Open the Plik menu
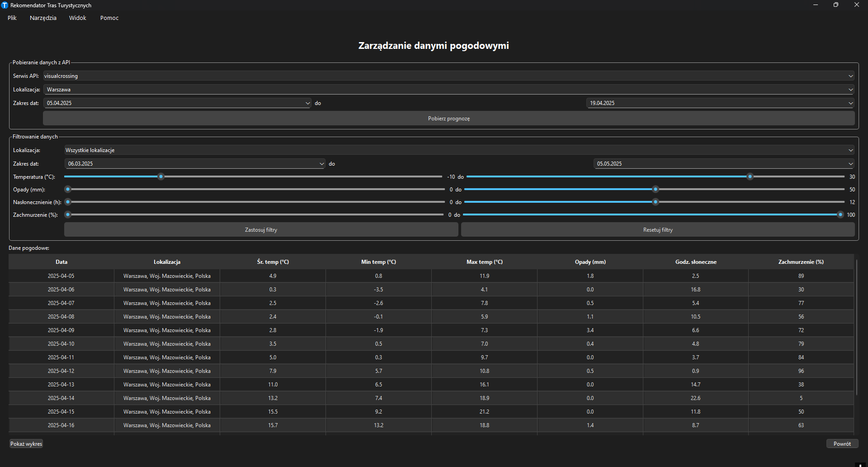Image resolution: width=868 pixels, height=467 pixels. click(12, 18)
